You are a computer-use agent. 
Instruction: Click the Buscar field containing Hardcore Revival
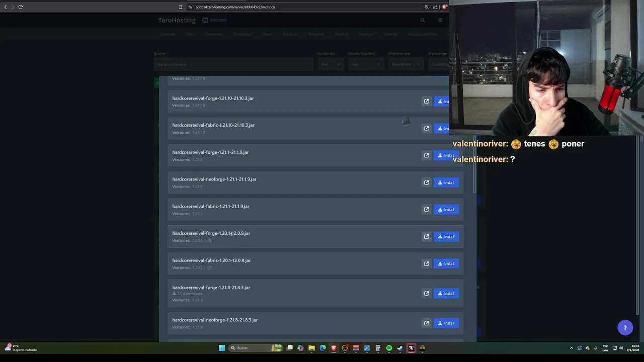tap(233, 64)
